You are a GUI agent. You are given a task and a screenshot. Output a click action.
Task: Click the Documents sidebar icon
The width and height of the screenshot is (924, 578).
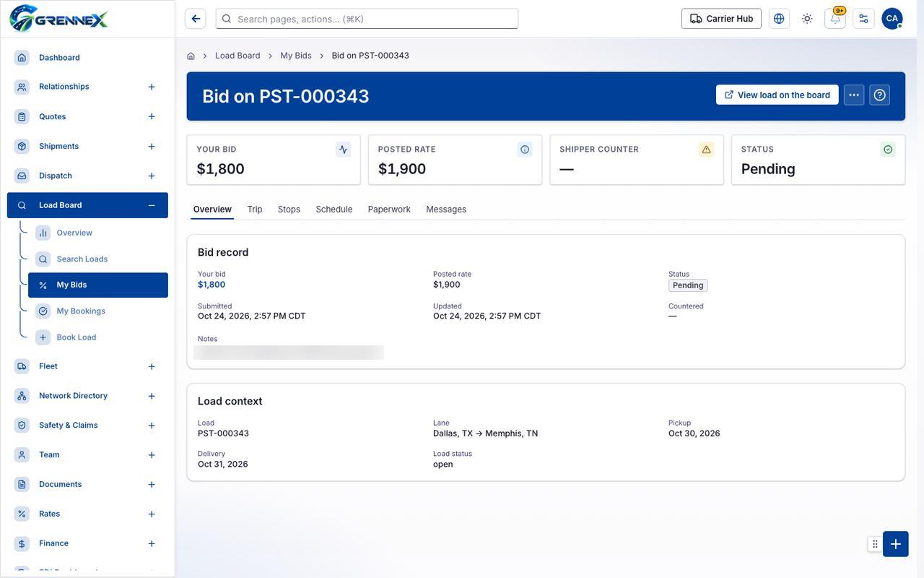point(22,484)
